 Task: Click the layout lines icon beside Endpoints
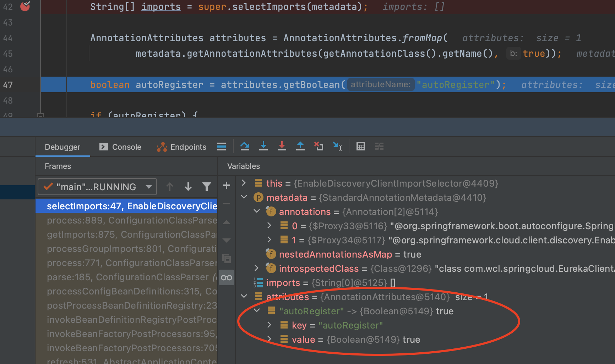[222, 147]
